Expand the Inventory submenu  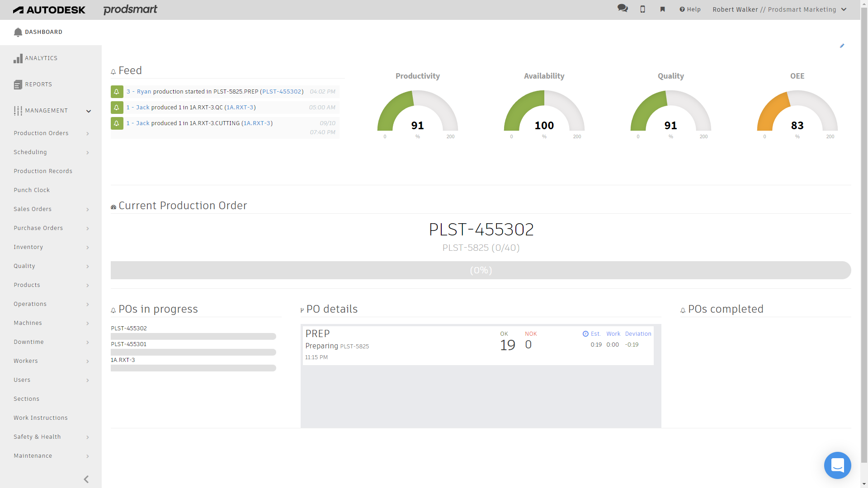pos(28,247)
